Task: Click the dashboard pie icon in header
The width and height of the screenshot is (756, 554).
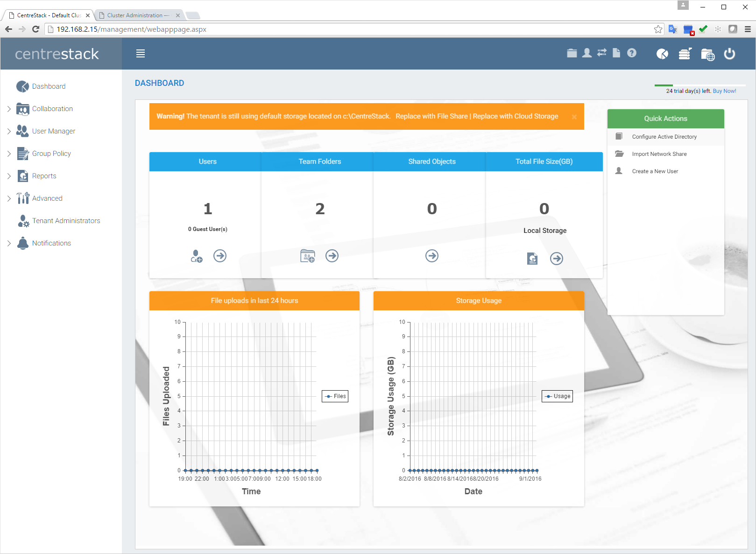Action: click(662, 54)
